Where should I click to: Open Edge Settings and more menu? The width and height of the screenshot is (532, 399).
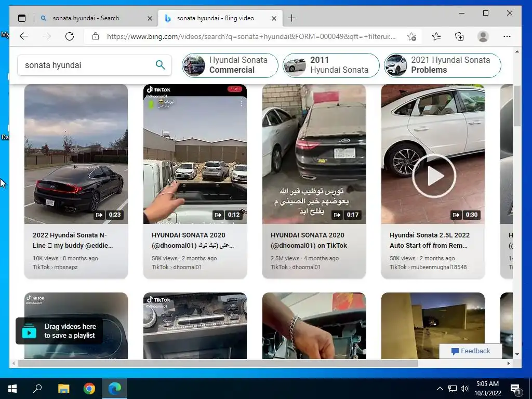(x=507, y=36)
